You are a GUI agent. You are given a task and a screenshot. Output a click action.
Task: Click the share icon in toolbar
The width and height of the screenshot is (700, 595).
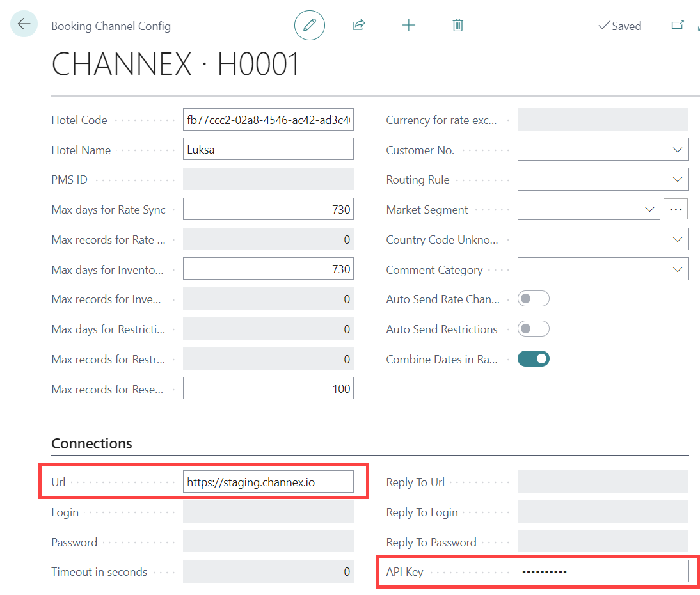click(358, 26)
